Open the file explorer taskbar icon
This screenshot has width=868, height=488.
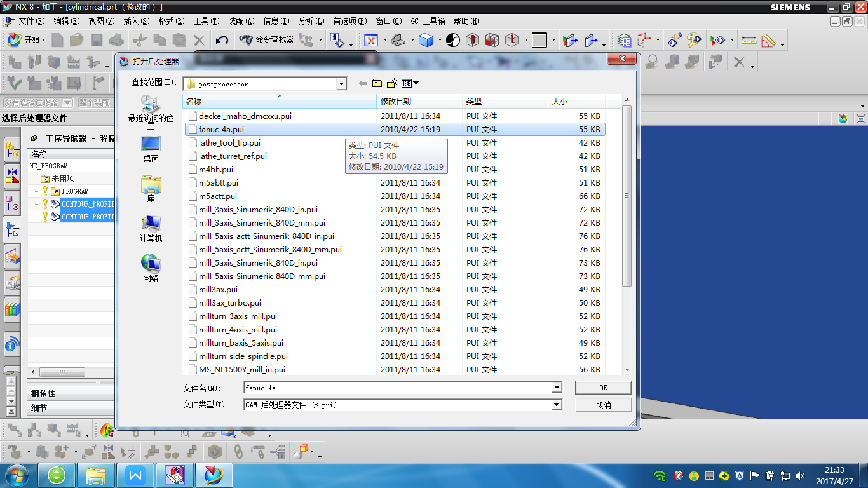coord(97,475)
